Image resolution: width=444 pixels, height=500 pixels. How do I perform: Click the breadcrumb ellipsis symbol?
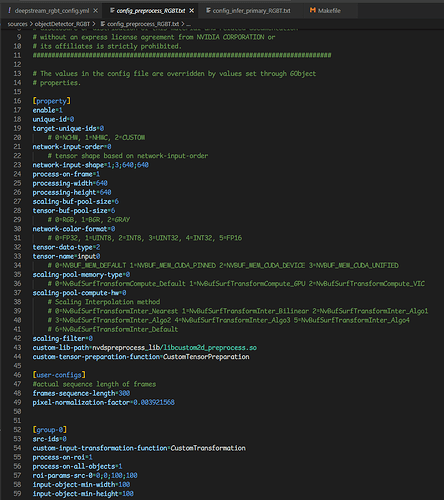tap(188, 24)
